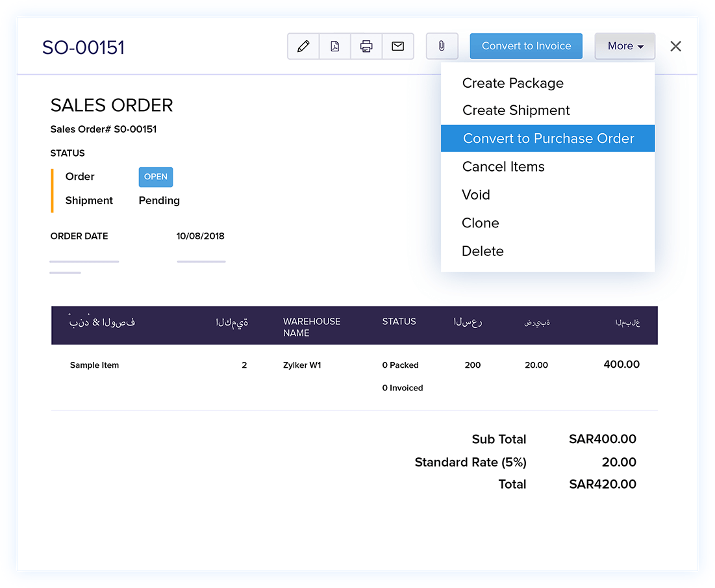Screen dimensions: 715x588
Task: Click the printer icon
Action: pyautogui.click(x=366, y=46)
